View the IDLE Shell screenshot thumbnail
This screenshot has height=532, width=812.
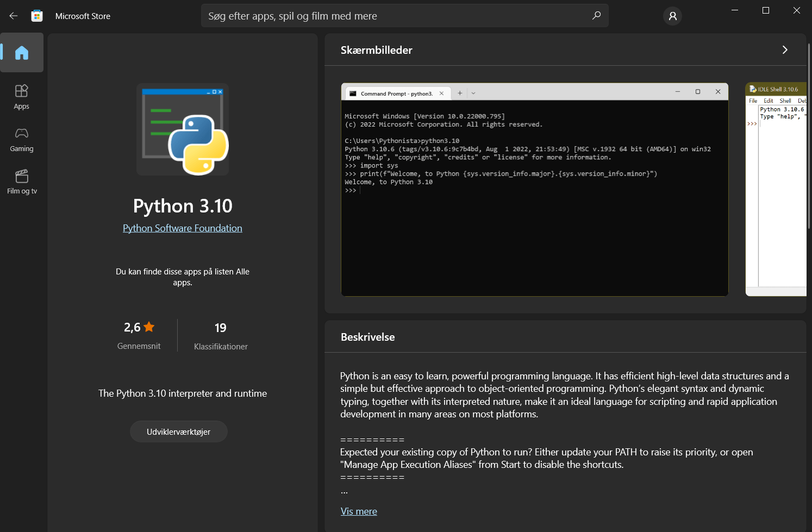point(776,190)
